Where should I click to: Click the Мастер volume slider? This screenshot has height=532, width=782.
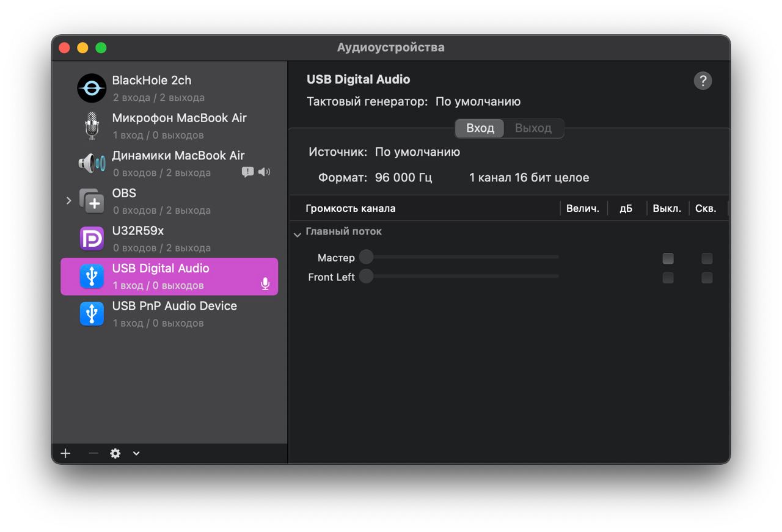(459, 257)
